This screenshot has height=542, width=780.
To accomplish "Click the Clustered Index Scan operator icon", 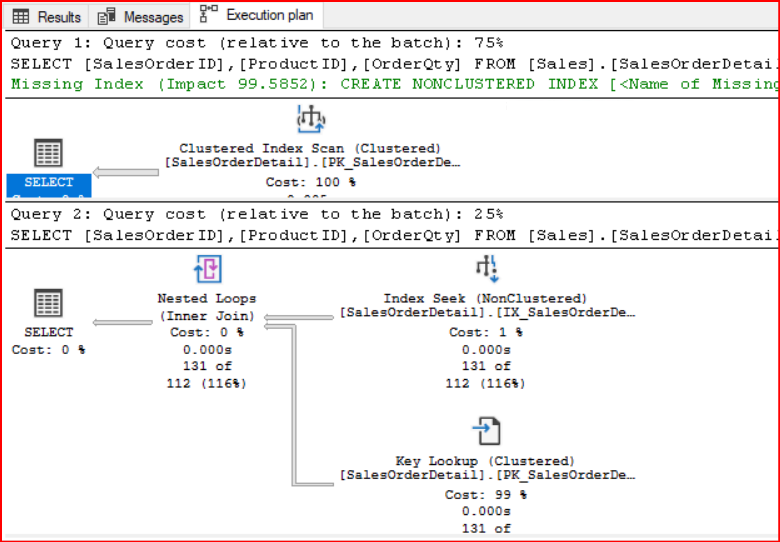I will coord(311,120).
